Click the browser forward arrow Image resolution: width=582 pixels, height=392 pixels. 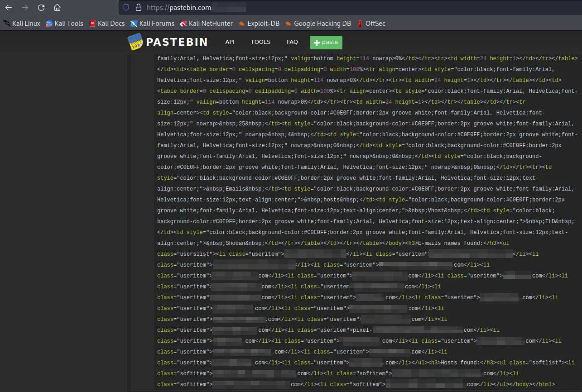pyautogui.click(x=25, y=7)
